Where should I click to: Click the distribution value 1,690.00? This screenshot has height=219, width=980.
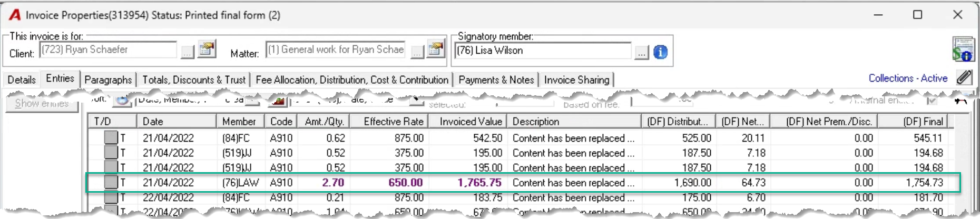point(693,183)
